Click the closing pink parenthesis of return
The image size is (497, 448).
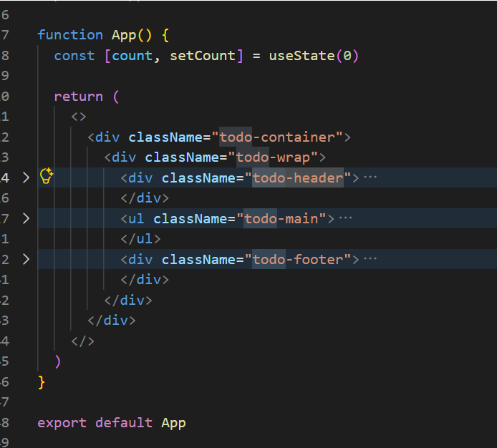pos(57,361)
